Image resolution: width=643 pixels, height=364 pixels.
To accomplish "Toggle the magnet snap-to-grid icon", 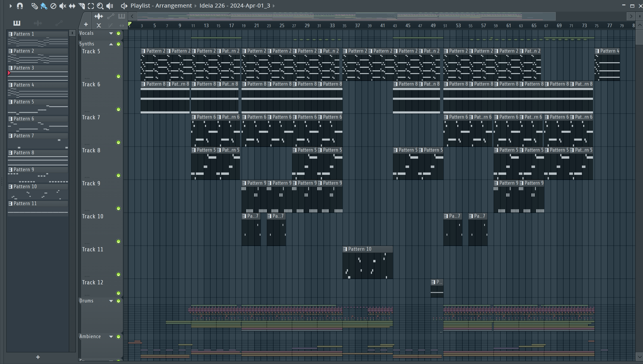I will [x=20, y=6].
